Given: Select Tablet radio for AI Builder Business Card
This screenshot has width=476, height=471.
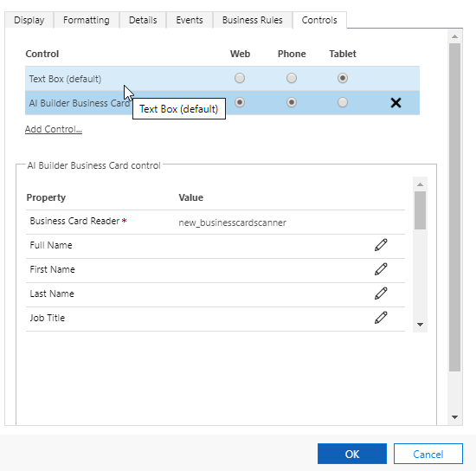Looking at the screenshot, I should pos(343,102).
